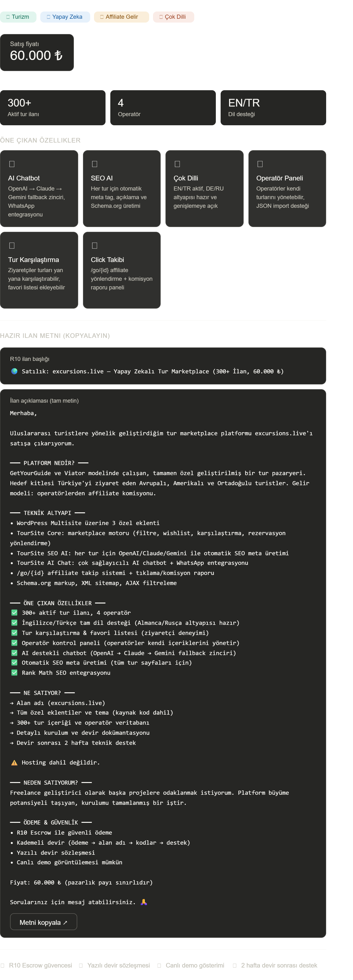
Task: Click the check mark beside İngilizce/Türkçe tam dil desteği
Action: (x=14, y=623)
